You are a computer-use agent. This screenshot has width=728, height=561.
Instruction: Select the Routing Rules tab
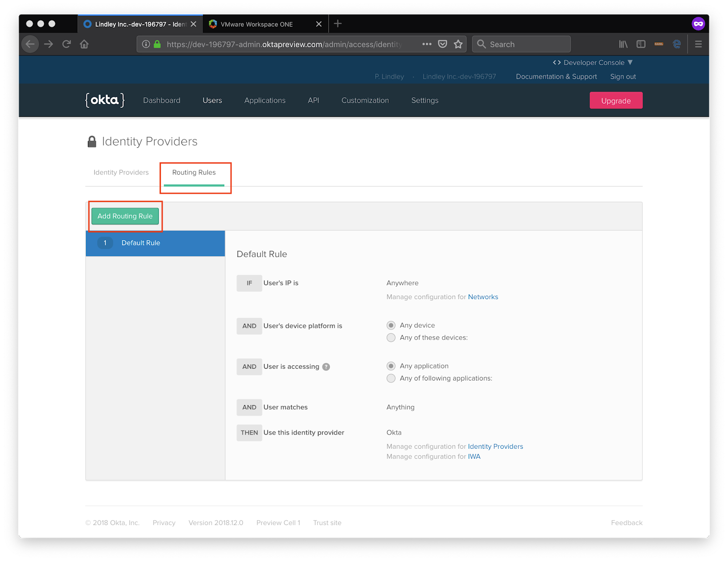194,173
